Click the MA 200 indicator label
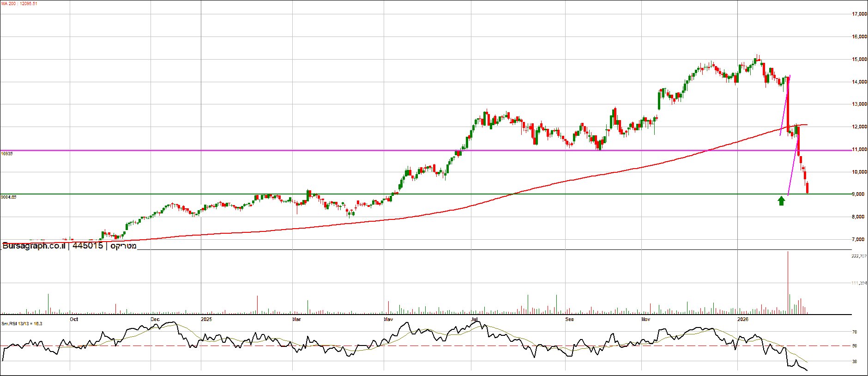The height and width of the screenshot is (376, 868). pyautogui.click(x=19, y=4)
